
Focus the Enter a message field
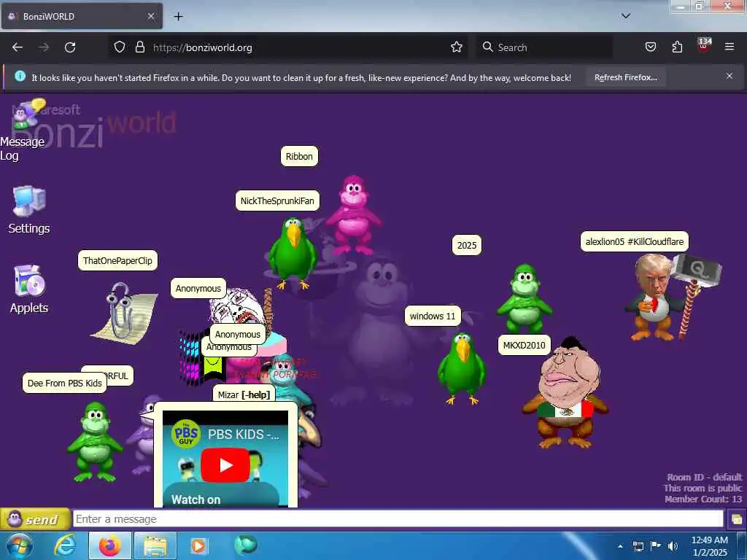click(398, 519)
